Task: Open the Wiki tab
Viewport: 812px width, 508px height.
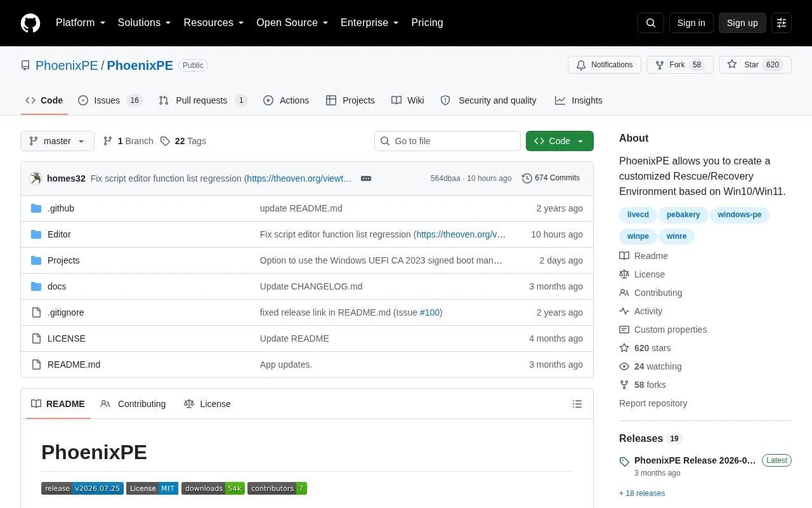Action: coord(408,100)
